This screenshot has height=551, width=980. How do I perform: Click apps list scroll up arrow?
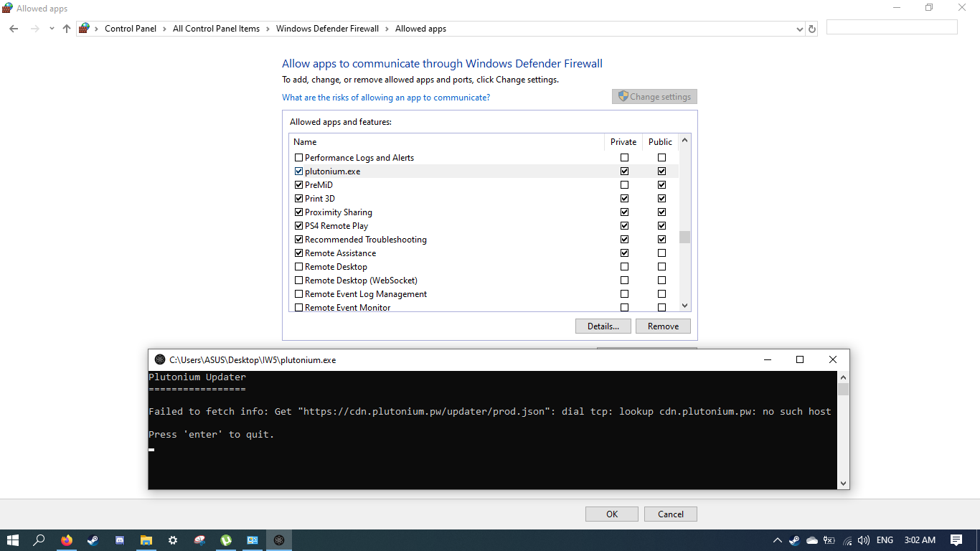point(684,141)
